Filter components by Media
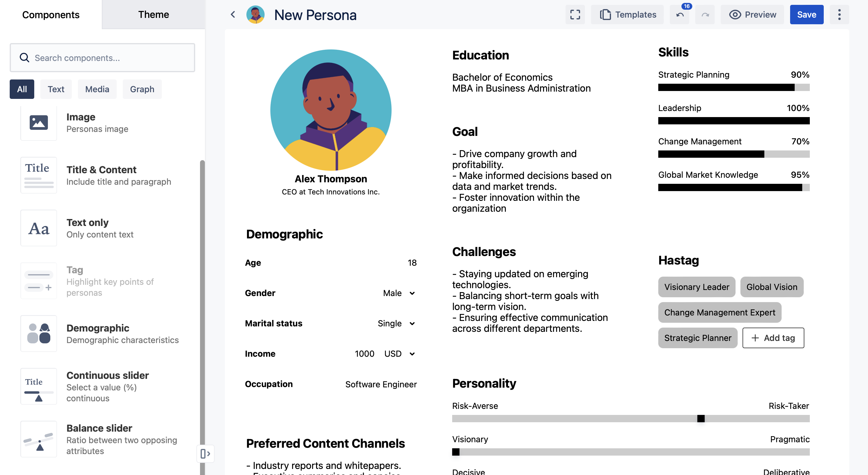This screenshot has height=475, width=868. point(97,89)
